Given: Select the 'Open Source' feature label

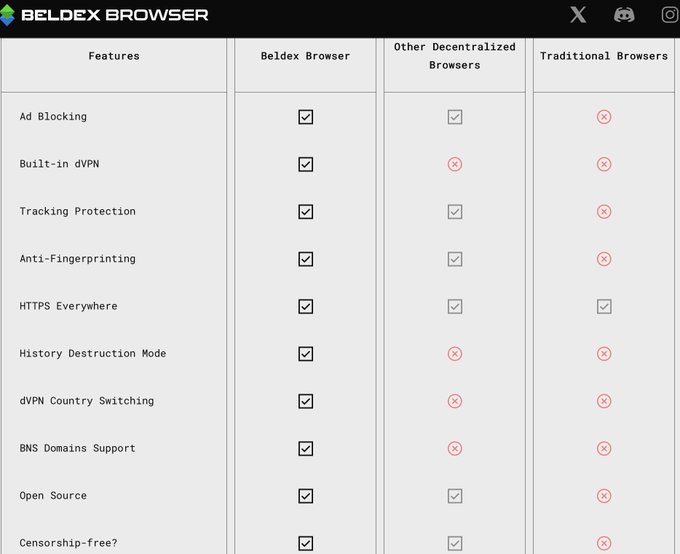Looking at the screenshot, I should (x=53, y=495).
